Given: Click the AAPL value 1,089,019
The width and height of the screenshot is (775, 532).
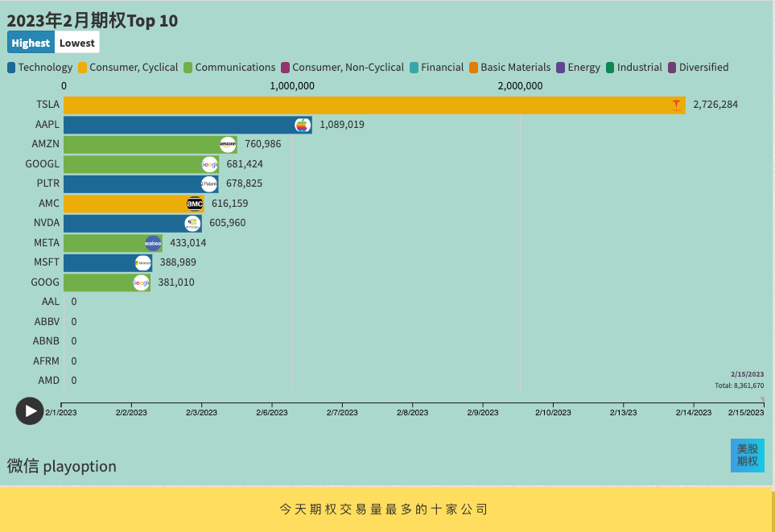Looking at the screenshot, I should [342, 125].
